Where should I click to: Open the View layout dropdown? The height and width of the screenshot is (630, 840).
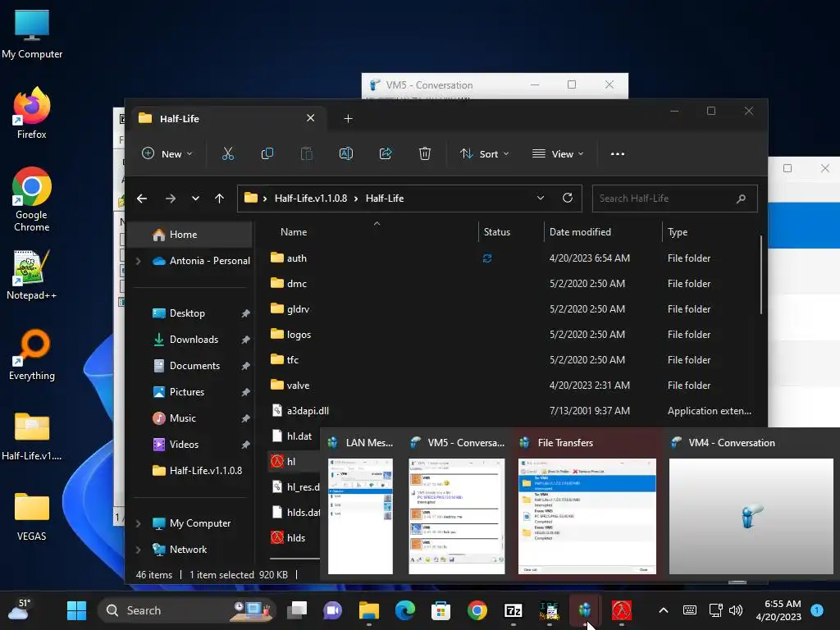558,153
